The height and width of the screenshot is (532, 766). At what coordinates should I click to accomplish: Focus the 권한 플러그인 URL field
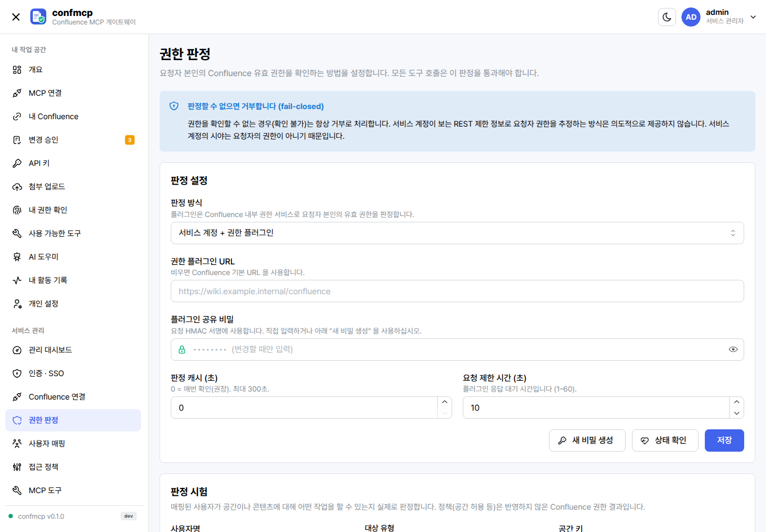pos(457,292)
